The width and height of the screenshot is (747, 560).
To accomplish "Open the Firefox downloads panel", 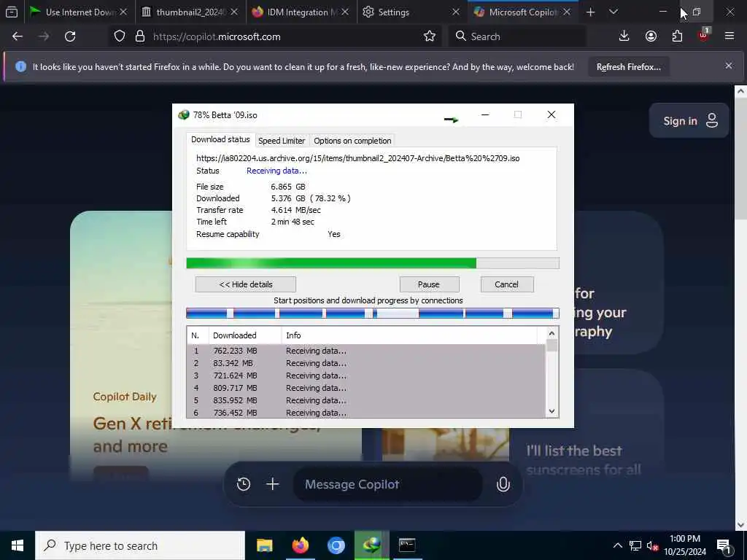I will point(624,36).
